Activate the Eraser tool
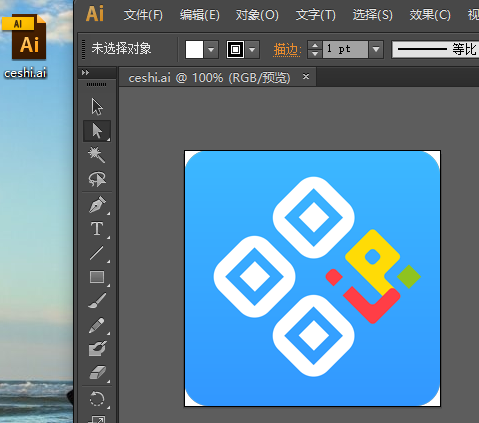 pos(97,373)
